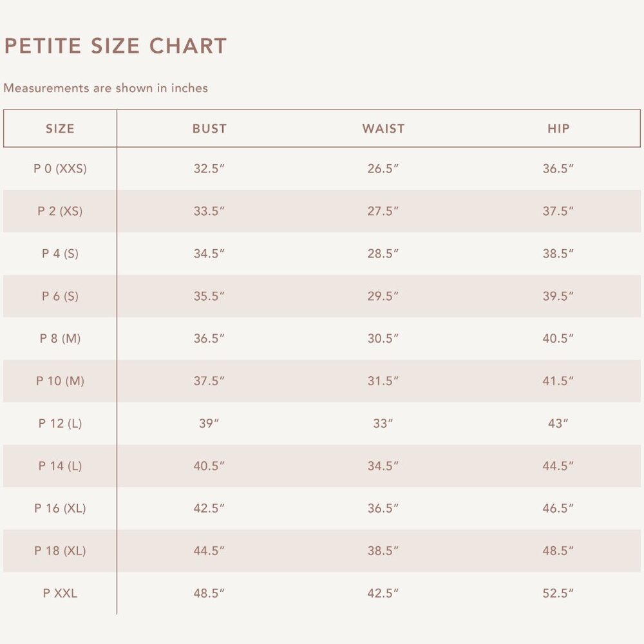Viewport: 644px width, 644px height.
Task: Click the 52.5" hip value for P XXL
Action: tap(558, 593)
